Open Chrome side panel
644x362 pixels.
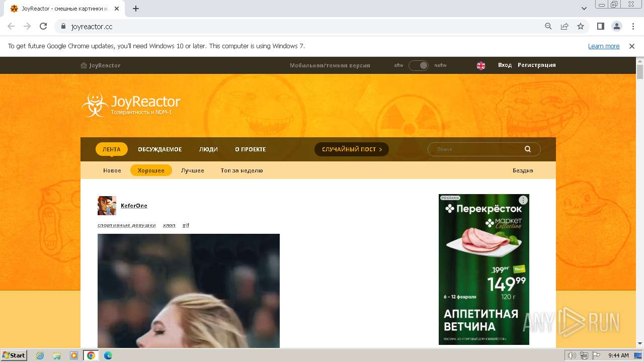[600, 26]
